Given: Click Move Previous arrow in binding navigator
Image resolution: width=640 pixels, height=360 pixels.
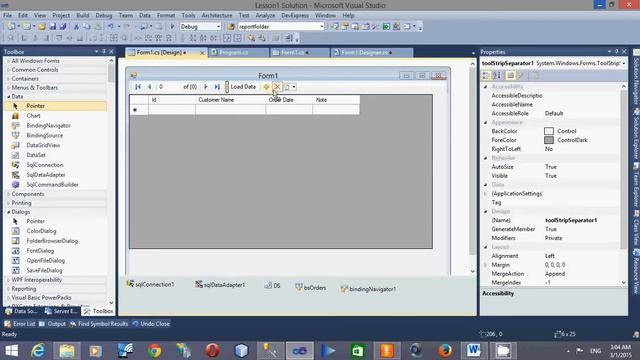Looking at the screenshot, I should pyautogui.click(x=149, y=87).
